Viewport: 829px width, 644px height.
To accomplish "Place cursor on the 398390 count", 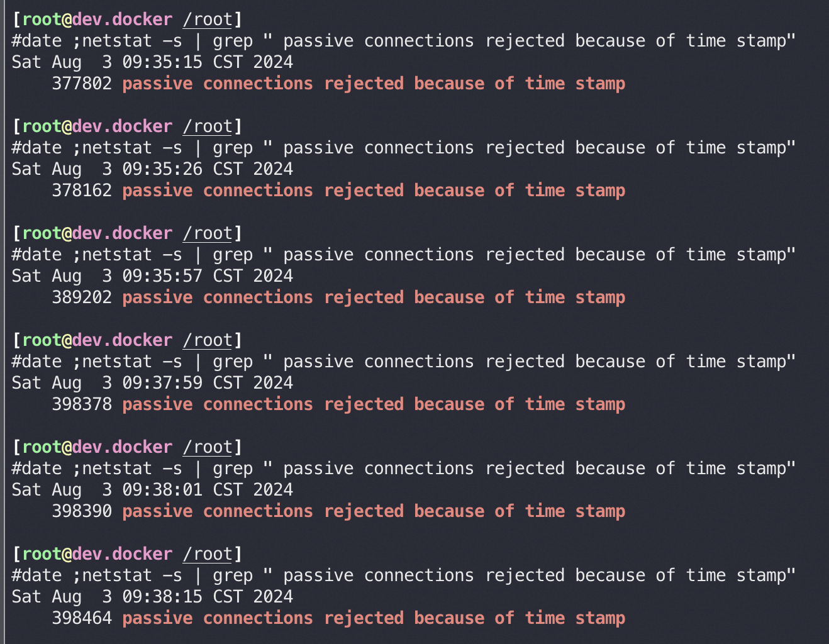I will [82, 511].
